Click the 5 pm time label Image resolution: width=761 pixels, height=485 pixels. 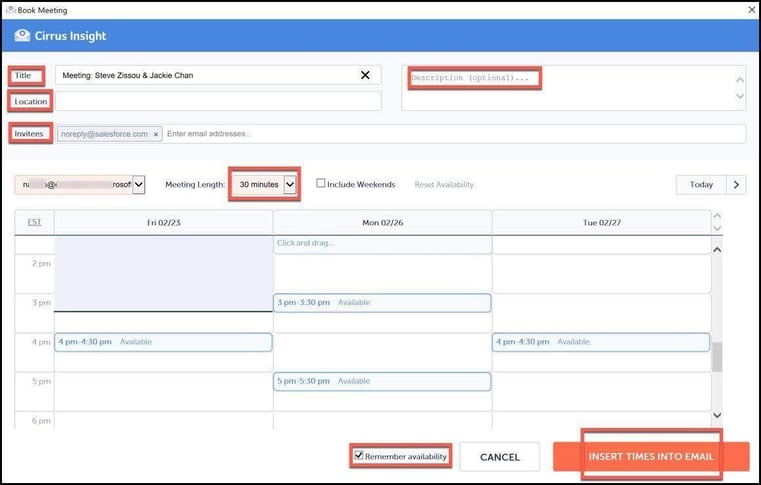point(41,382)
